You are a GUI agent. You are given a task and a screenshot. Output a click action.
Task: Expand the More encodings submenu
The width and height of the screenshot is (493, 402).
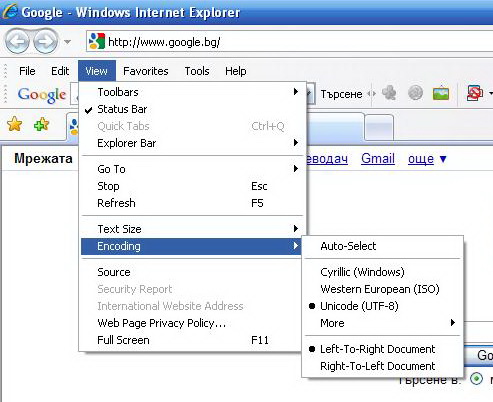[383, 323]
